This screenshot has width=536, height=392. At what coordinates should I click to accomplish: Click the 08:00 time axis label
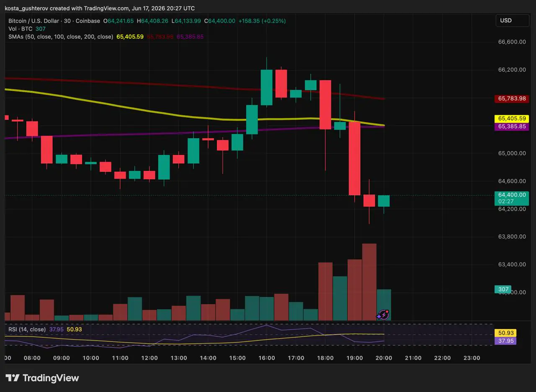pos(32,358)
